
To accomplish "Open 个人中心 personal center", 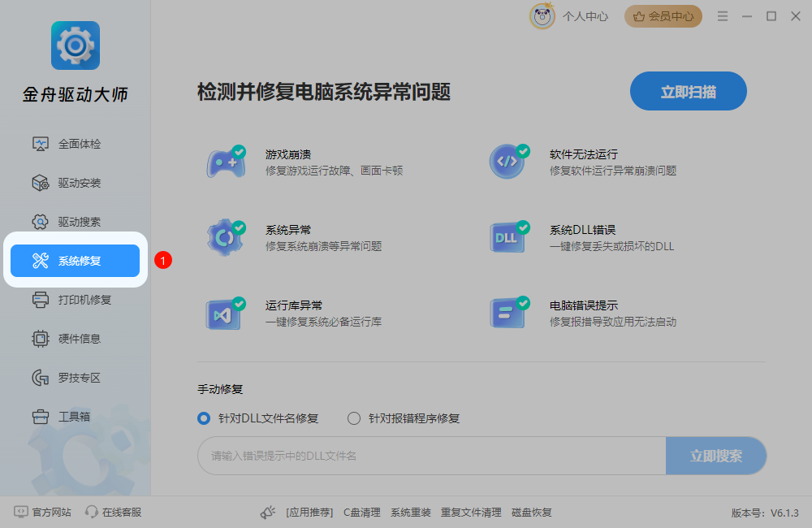I will [585, 16].
